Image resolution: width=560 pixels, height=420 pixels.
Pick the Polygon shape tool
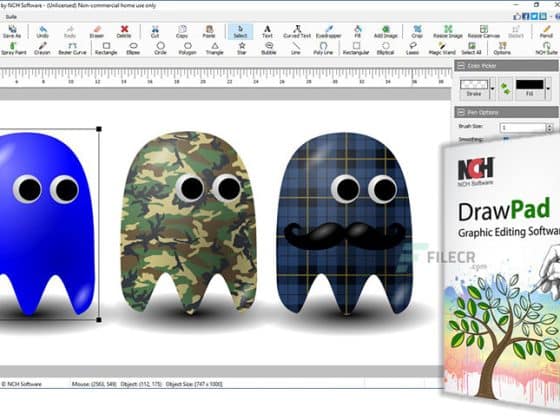pyautogui.click(x=188, y=48)
